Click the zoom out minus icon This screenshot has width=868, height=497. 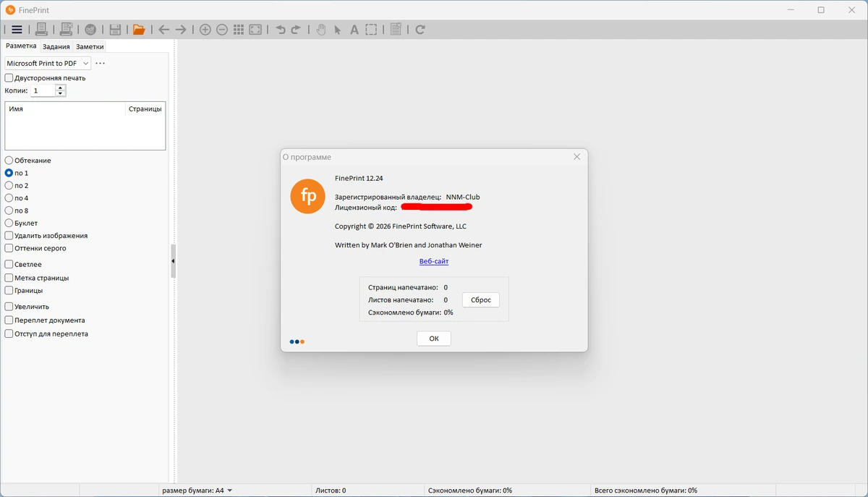click(x=222, y=30)
